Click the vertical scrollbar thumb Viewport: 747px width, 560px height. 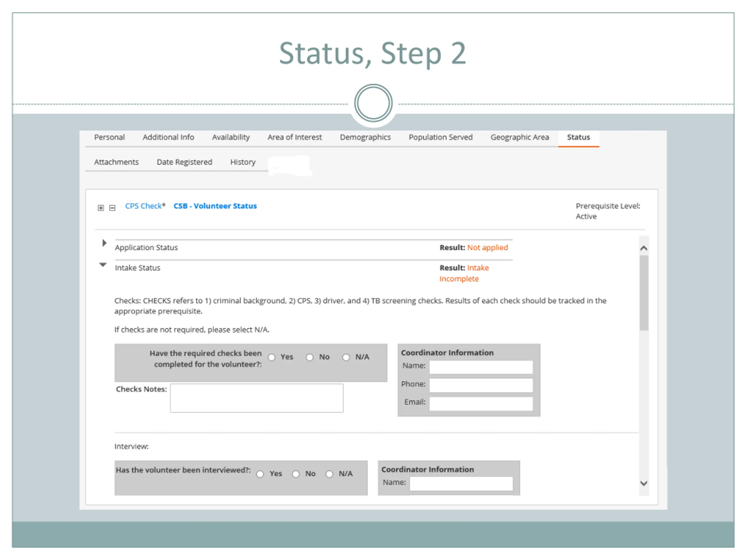(644, 292)
